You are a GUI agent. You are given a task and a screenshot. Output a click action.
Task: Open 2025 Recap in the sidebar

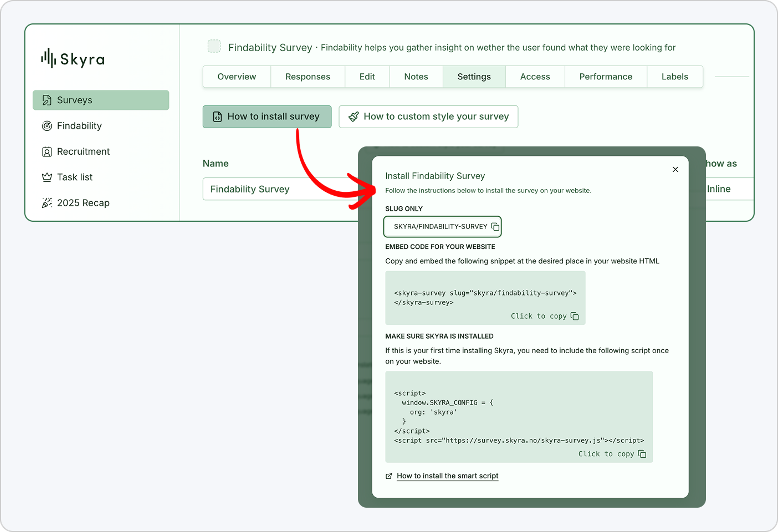pos(75,203)
